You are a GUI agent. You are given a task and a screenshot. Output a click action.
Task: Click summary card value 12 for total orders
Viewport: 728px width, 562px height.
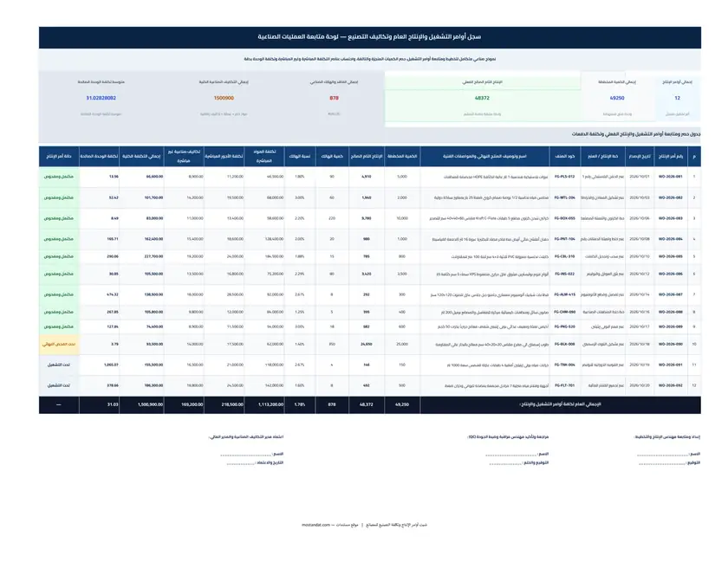677,98
